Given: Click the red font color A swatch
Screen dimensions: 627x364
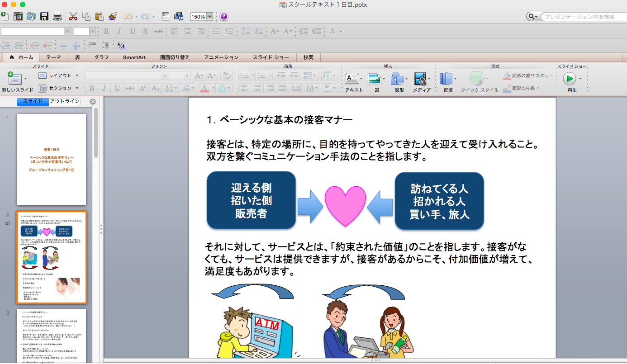Looking at the screenshot, I should (204, 88).
